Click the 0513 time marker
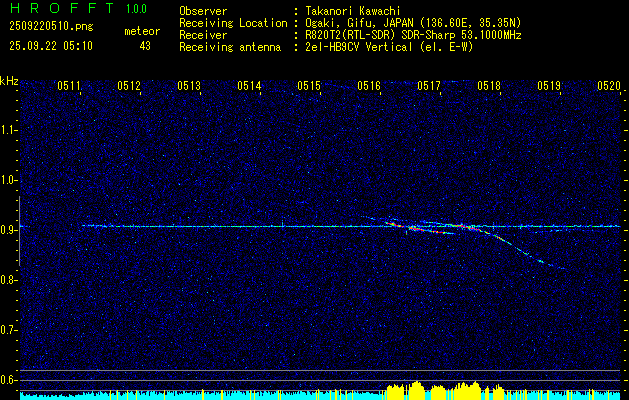The height and width of the screenshot is (400, 629). pyautogui.click(x=189, y=85)
